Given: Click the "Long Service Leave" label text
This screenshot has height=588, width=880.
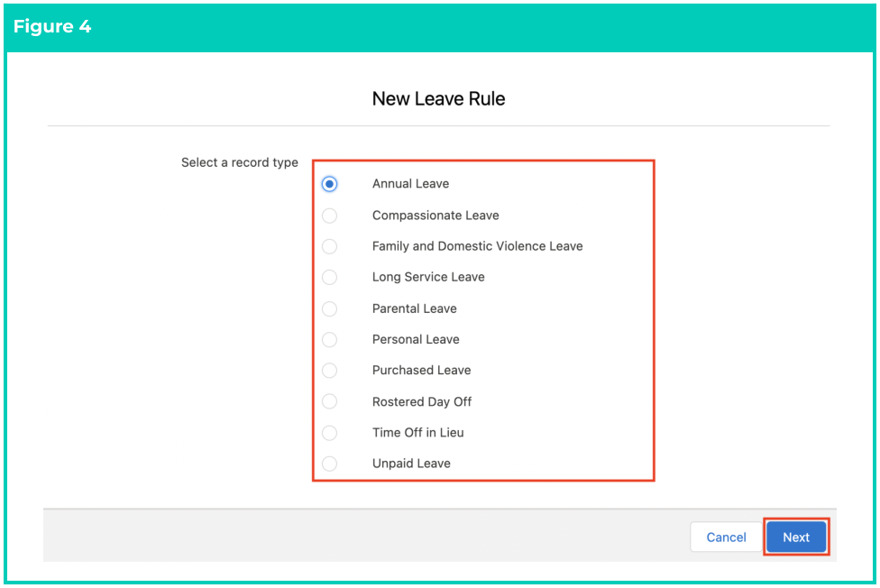Looking at the screenshot, I should 428,277.
